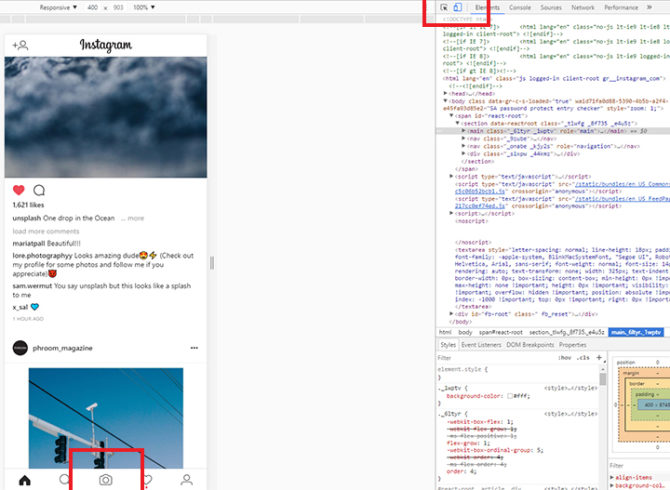670x490 pixels.
Task: Open sam.wermut commenter profile
Action: 32,286
